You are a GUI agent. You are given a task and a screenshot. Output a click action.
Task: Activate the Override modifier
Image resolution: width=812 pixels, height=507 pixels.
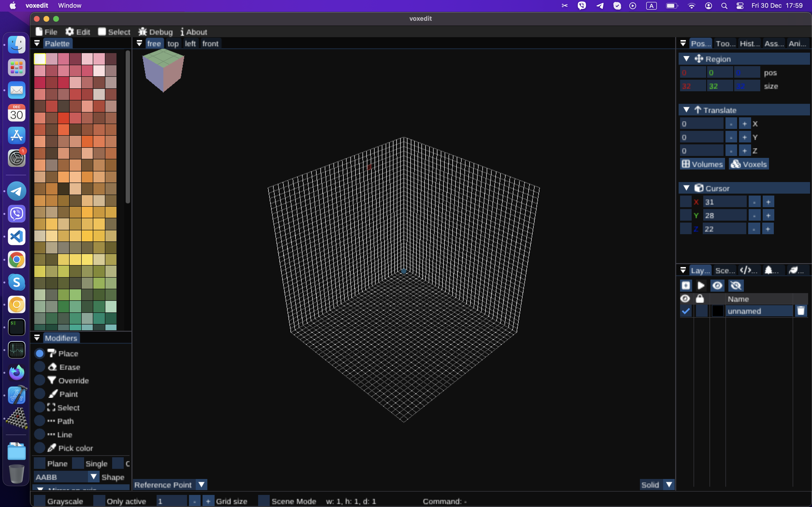coord(40,380)
